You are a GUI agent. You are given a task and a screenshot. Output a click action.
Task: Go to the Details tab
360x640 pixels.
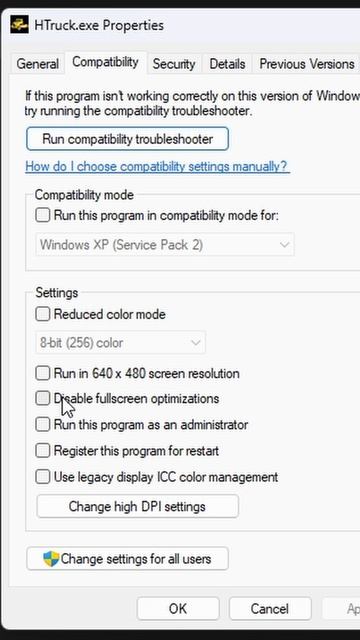(227, 64)
